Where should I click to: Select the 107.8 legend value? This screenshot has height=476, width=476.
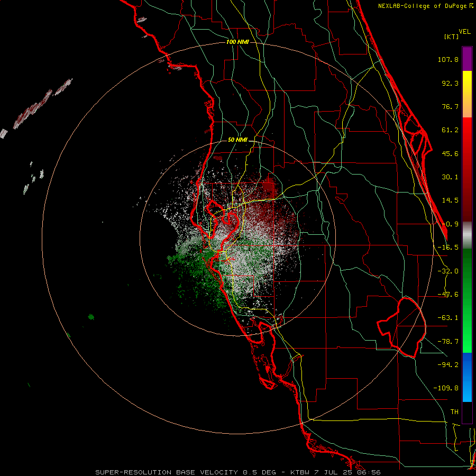click(x=448, y=59)
